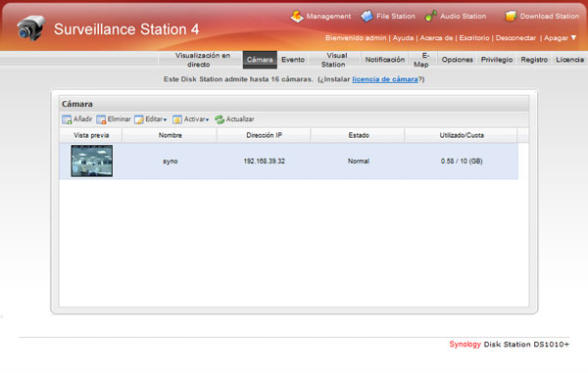The height and width of the screenshot is (373, 588).
Task: Click the Activar toolbar icon
Action: click(x=177, y=119)
